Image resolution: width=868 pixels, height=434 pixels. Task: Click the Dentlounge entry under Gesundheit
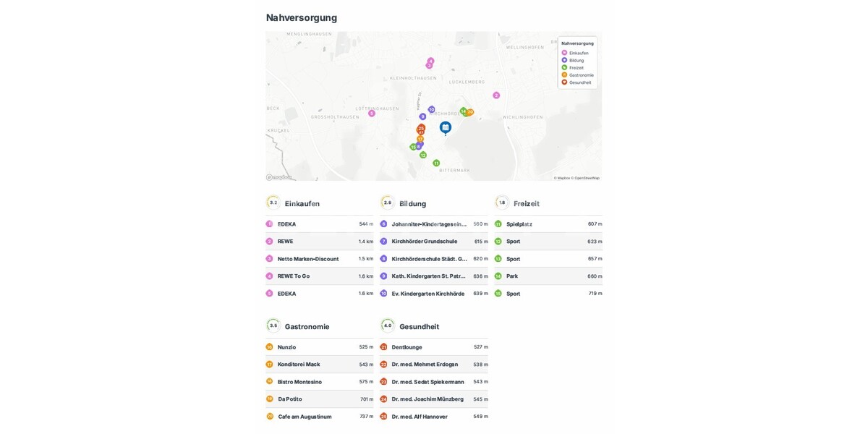407,346
